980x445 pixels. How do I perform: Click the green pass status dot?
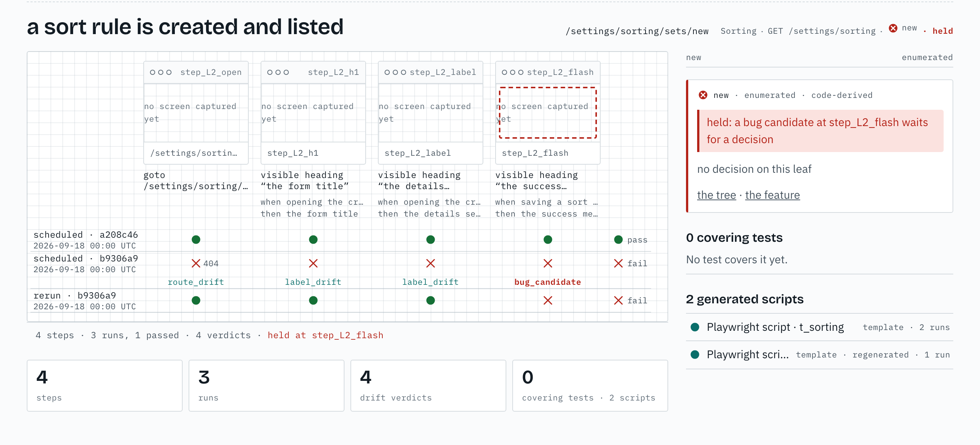tap(618, 240)
